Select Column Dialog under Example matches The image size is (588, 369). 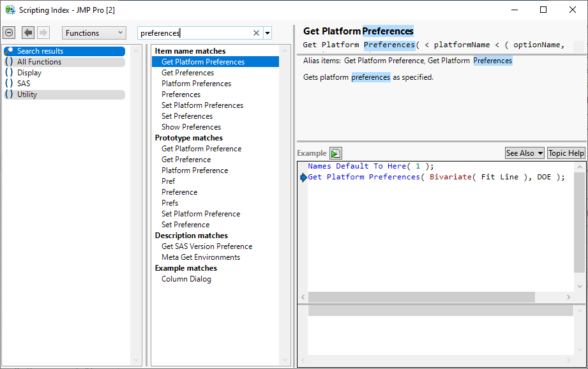tap(186, 278)
